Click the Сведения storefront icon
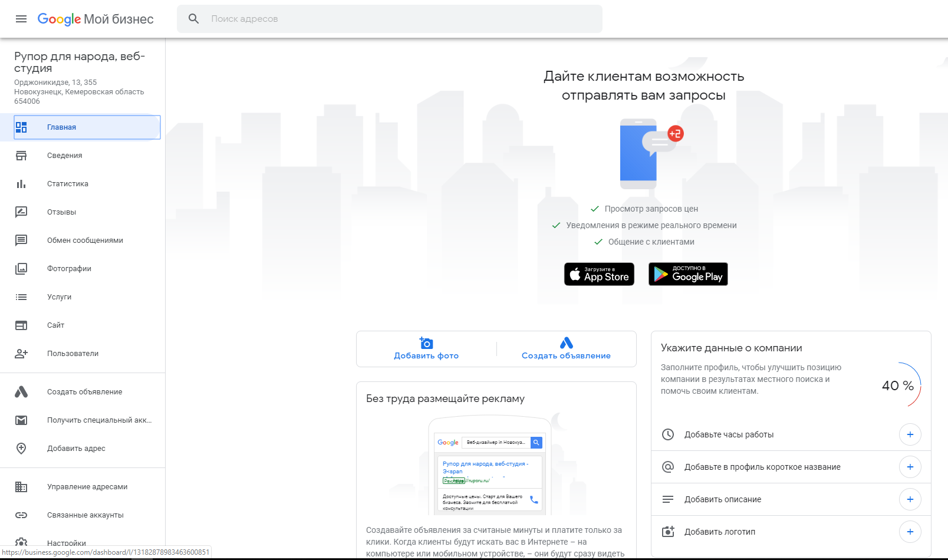Screen dimensions: 948x560 (x=21, y=156)
